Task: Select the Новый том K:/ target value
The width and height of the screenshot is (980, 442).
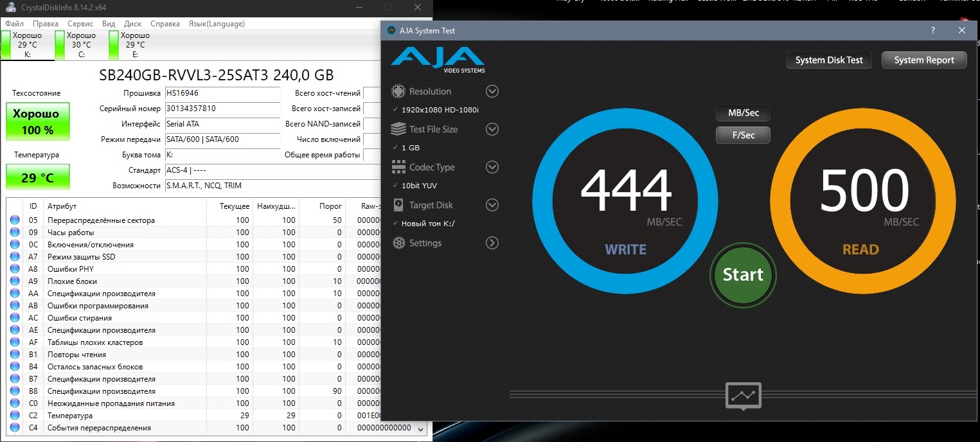Action: pyautogui.click(x=429, y=224)
